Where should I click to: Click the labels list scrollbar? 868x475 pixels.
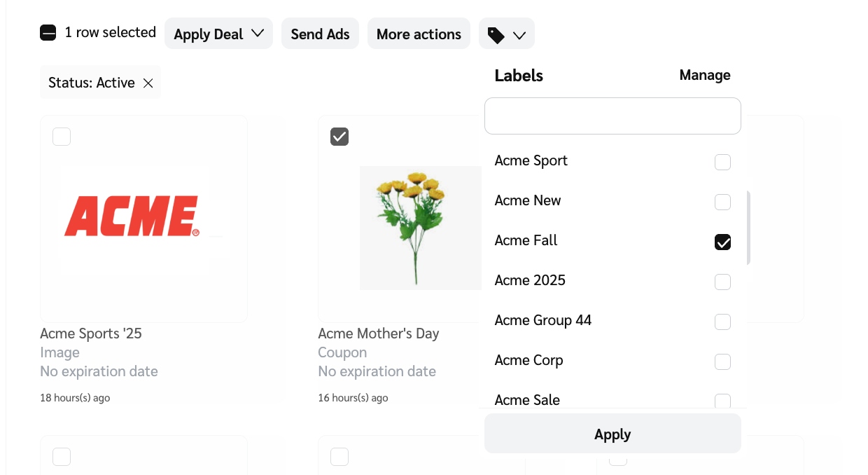click(x=748, y=228)
